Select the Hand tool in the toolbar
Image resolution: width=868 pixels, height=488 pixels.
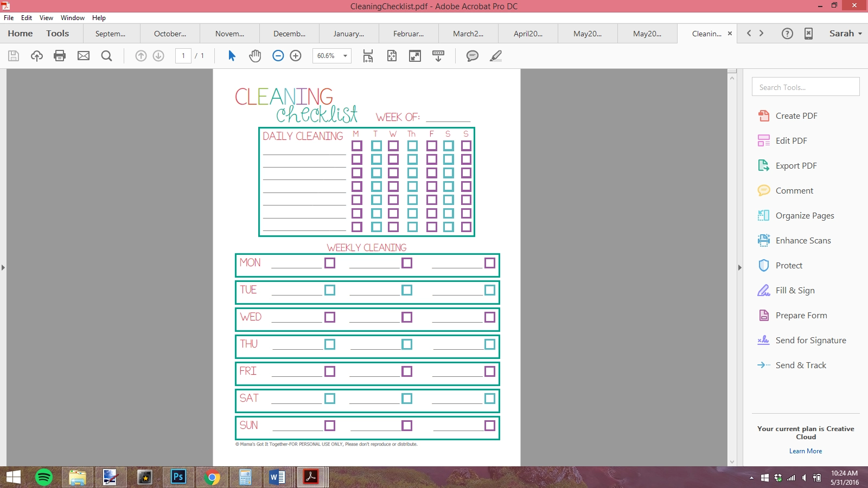point(254,55)
